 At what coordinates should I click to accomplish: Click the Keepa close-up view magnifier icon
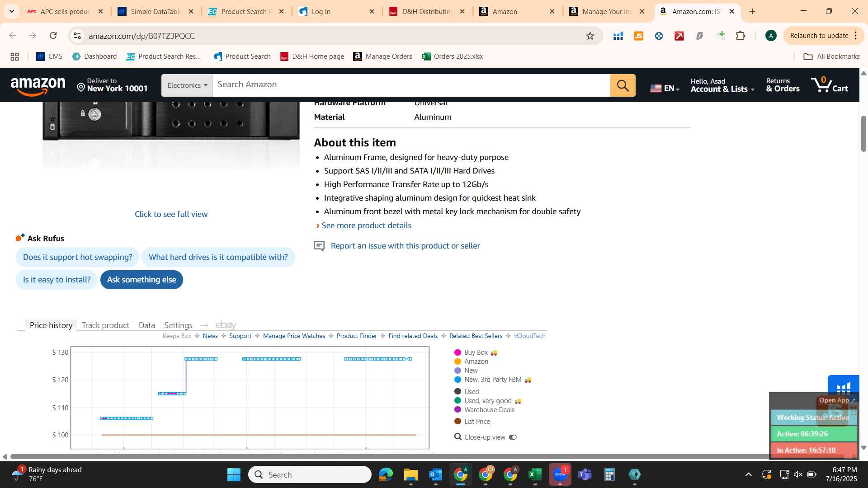coord(458,437)
